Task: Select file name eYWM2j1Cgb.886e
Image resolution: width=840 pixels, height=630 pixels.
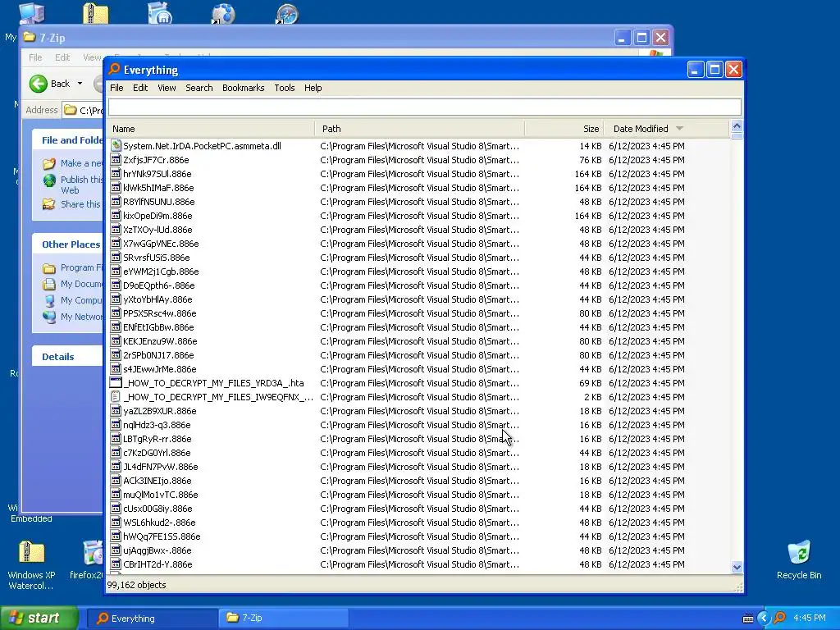Action: pyautogui.click(x=161, y=272)
